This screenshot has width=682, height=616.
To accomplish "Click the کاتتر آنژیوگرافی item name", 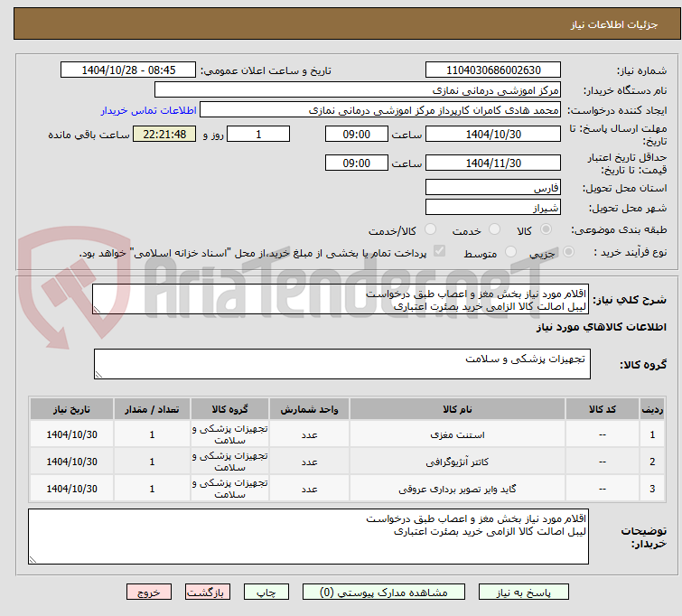I will tap(458, 462).
